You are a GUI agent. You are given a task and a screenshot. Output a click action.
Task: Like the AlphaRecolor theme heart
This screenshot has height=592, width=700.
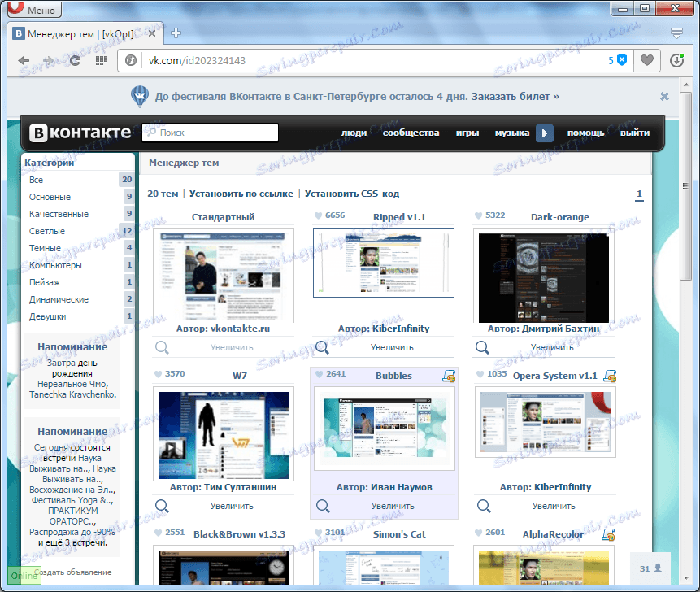(x=478, y=533)
